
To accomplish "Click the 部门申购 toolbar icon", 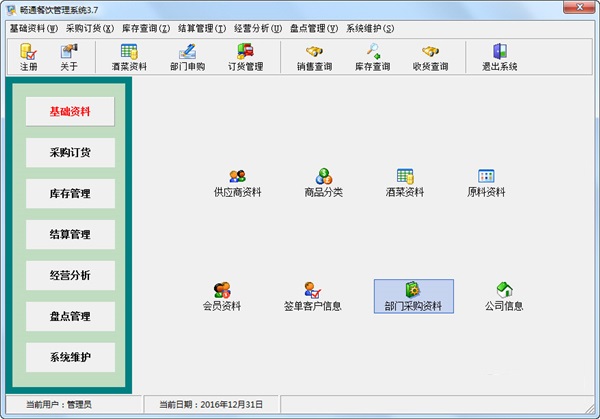I will (188, 57).
